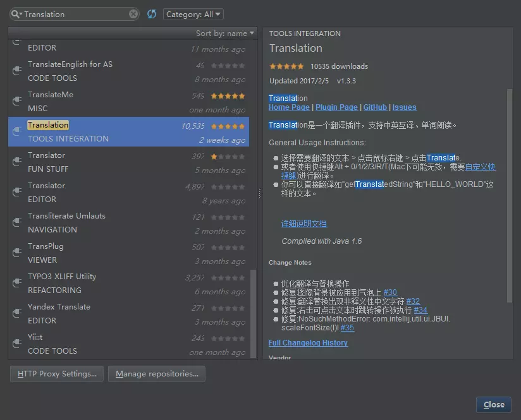The height and width of the screenshot is (420, 521).
Task: Click the description panel vertical scrollbar
Action: click(x=510, y=196)
